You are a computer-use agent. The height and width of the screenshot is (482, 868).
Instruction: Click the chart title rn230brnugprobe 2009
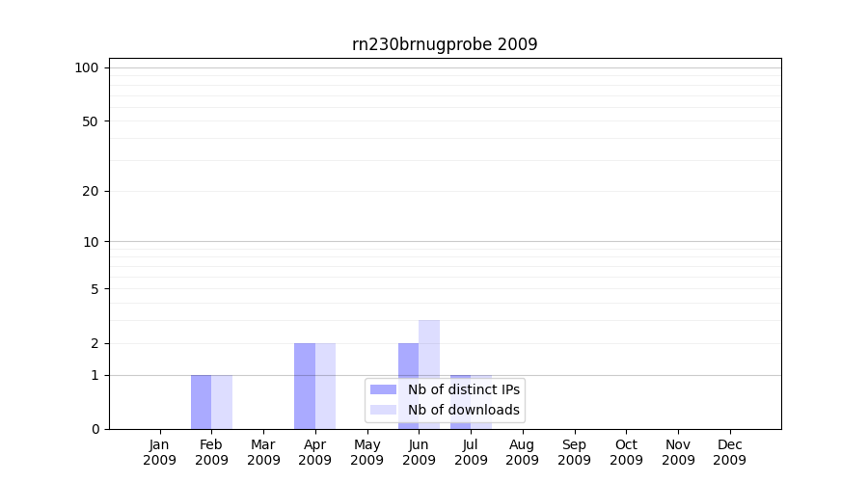tap(445, 44)
